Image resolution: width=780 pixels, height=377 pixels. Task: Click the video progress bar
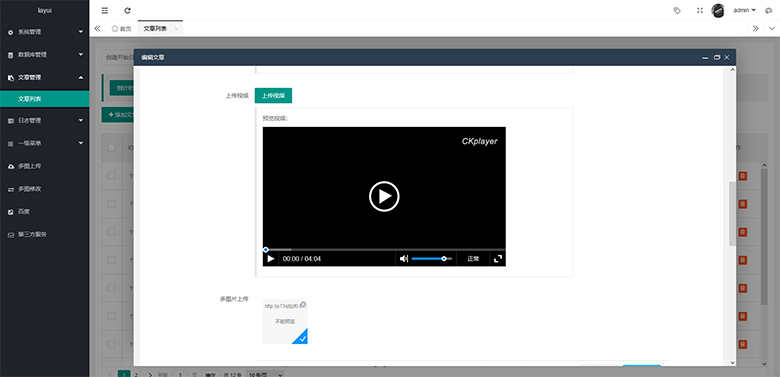(x=384, y=249)
